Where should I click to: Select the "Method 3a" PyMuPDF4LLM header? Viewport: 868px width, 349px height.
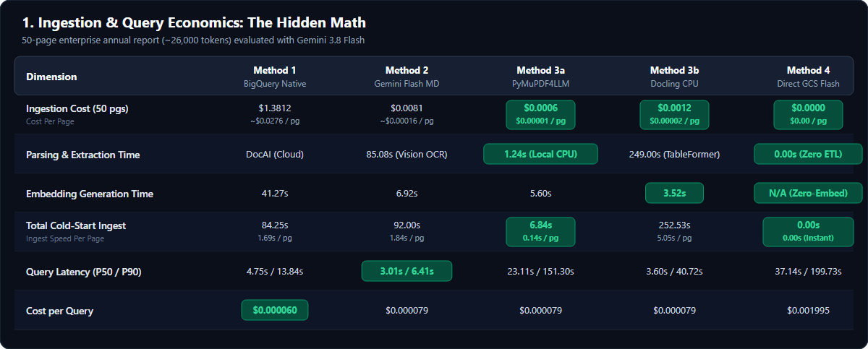point(540,77)
